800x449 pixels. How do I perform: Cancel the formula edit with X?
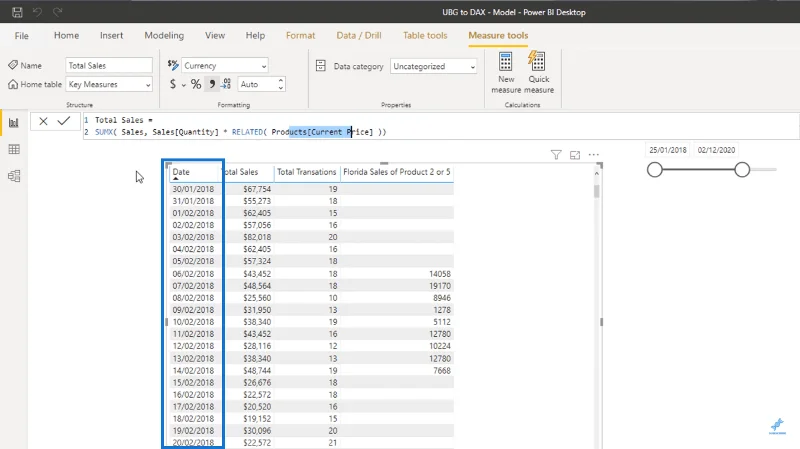(x=43, y=121)
